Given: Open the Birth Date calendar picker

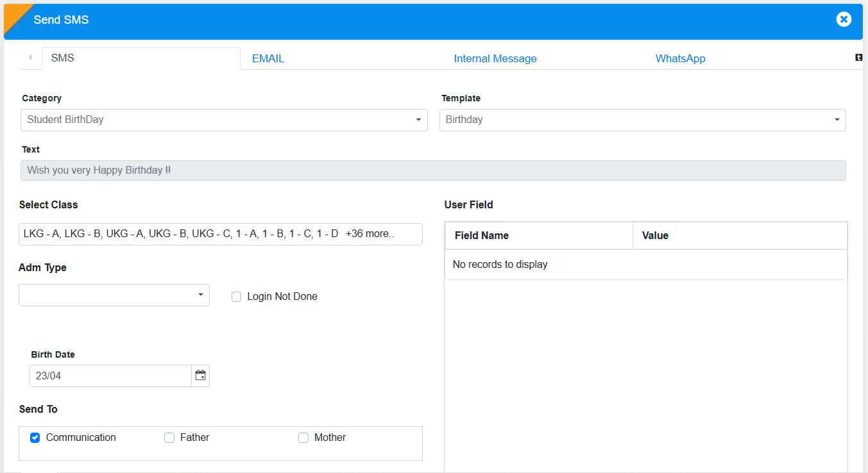Looking at the screenshot, I should tap(201, 376).
